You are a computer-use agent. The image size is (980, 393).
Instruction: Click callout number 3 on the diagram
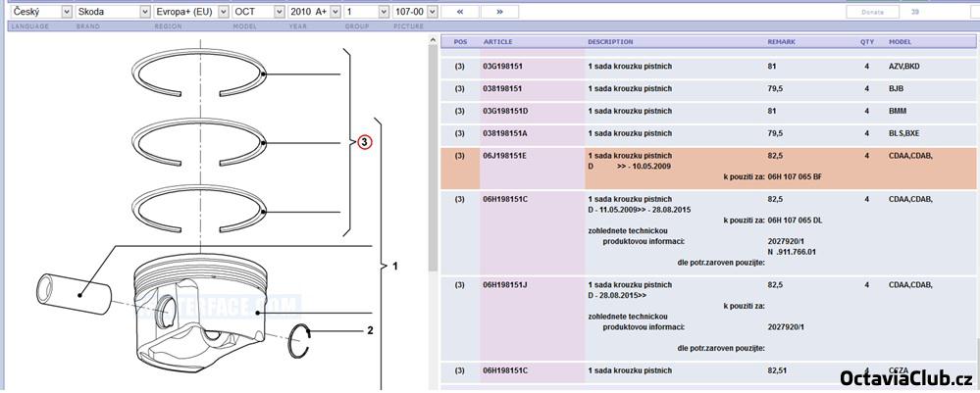click(364, 142)
